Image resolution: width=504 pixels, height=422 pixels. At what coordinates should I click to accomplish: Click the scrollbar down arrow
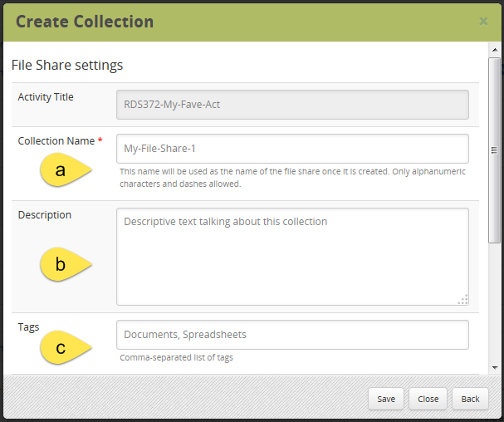click(x=495, y=366)
